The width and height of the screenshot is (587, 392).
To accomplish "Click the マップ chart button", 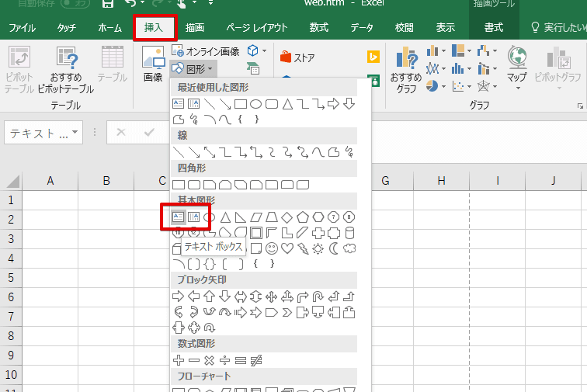I will 517,68.
